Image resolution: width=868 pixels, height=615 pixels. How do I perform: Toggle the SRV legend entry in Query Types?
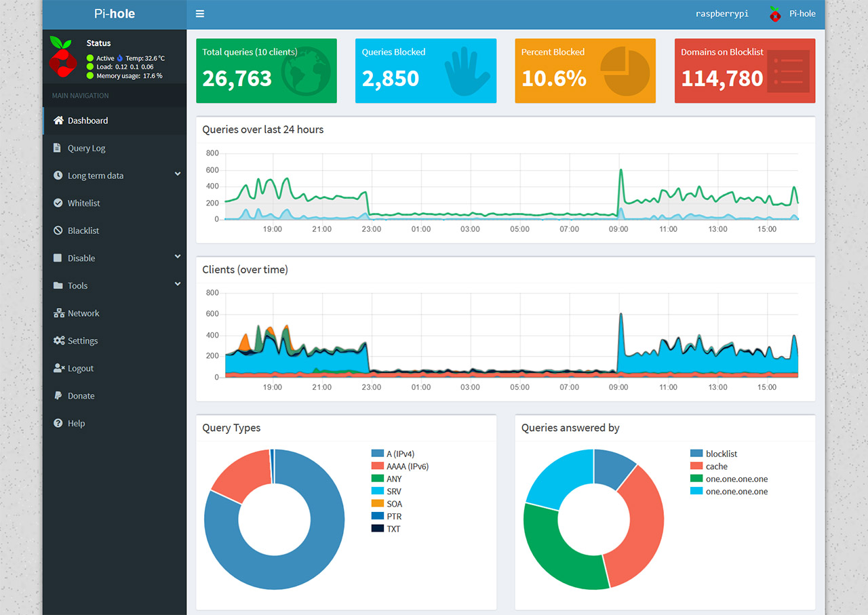[387, 491]
